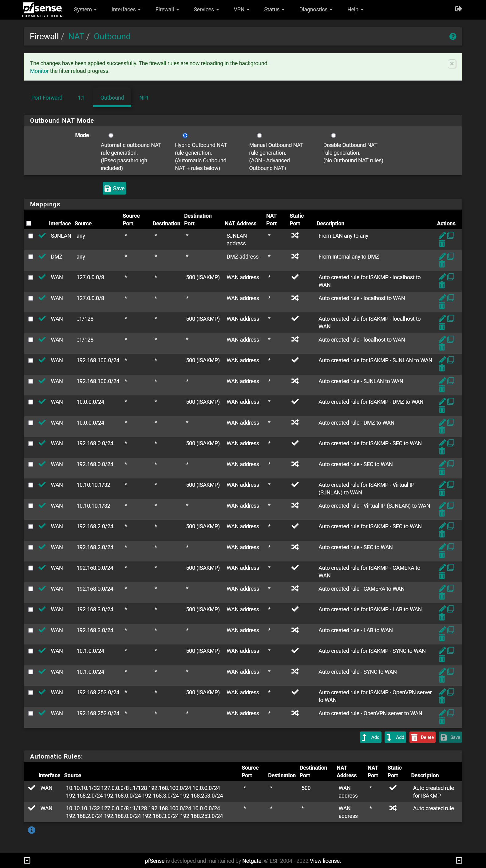Open the help question mark icon
The height and width of the screenshot is (868, 486).
(x=453, y=36)
